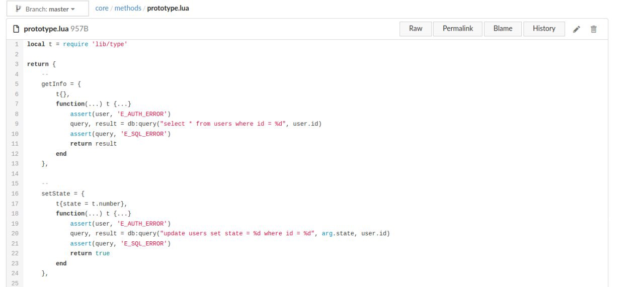Click the file icon beside prototype.lua
Screen dimensions: 644x287
coord(16,29)
